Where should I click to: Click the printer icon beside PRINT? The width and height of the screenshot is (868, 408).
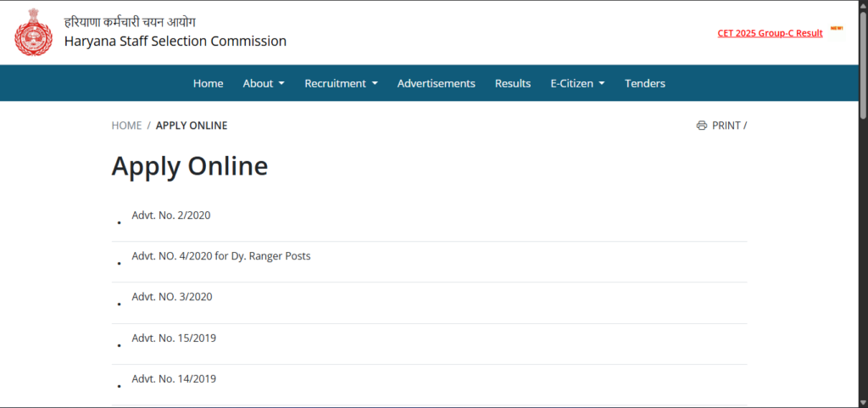click(701, 126)
